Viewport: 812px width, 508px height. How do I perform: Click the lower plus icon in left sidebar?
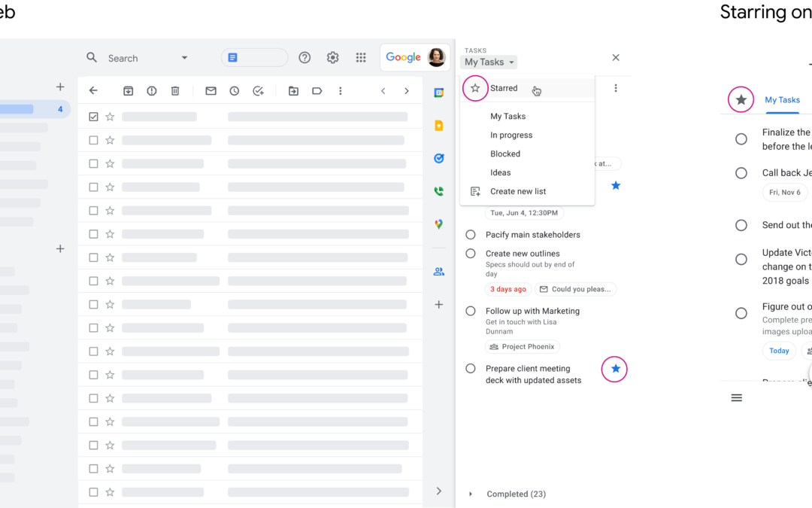pyautogui.click(x=60, y=249)
